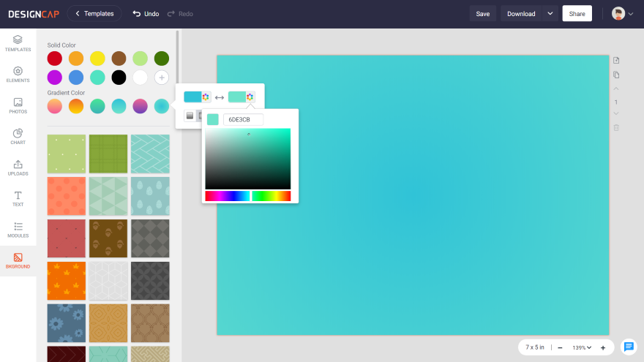This screenshot has width=644, height=362.
Task: Add a custom solid color
Action: point(162,78)
